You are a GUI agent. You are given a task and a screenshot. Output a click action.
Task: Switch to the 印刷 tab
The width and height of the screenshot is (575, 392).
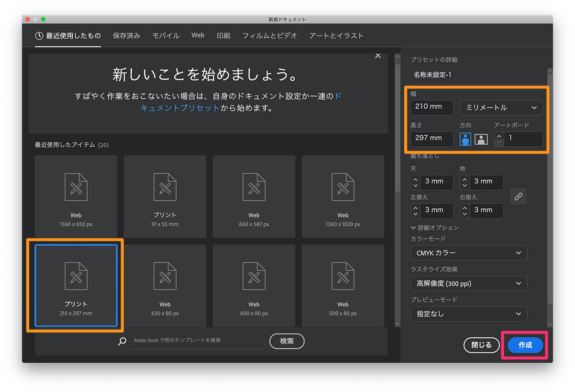tap(223, 36)
